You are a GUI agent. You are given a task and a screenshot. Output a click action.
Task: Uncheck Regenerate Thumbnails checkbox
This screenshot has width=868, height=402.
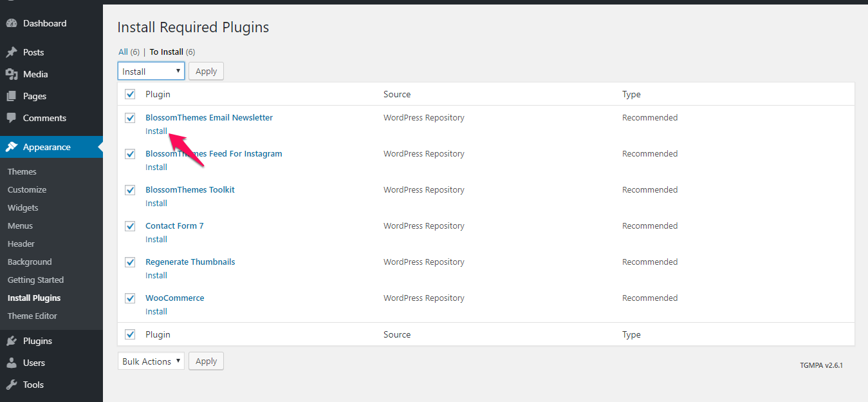click(130, 262)
